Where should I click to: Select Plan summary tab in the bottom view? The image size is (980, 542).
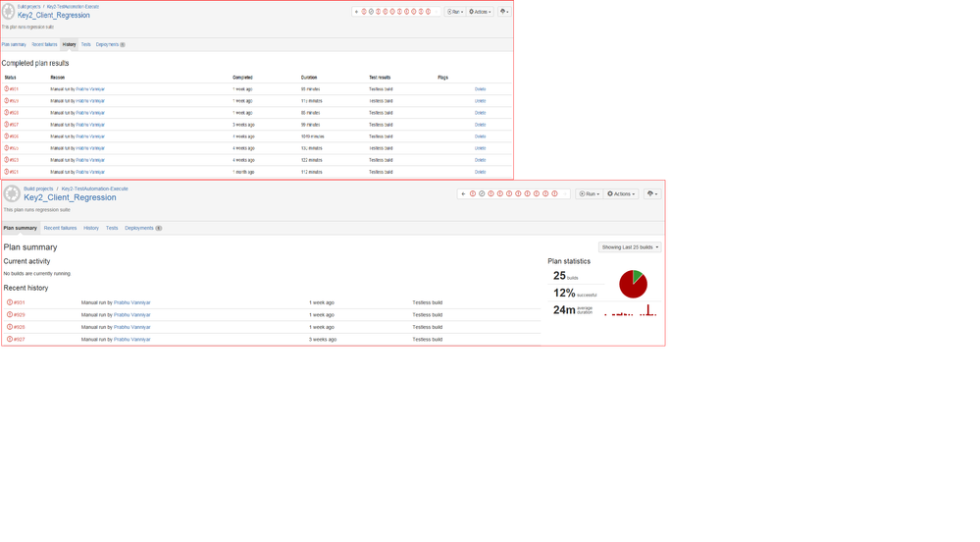pyautogui.click(x=20, y=228)
